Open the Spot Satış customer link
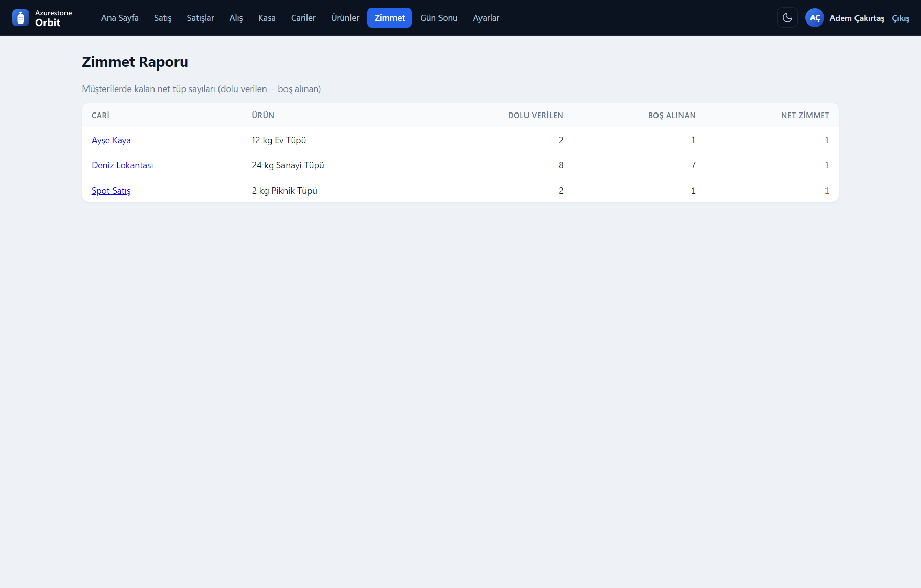Viewport: 921px width, 588px height. [x=111, y=191]
